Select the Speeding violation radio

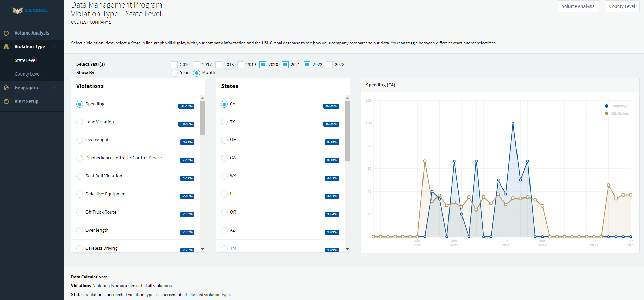point(80,104)
